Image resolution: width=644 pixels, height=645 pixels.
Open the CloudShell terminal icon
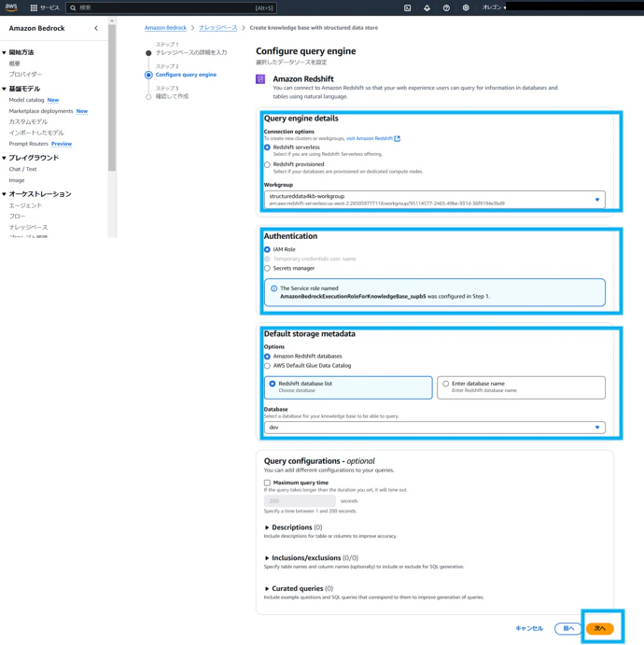click(x=407, y=7)
